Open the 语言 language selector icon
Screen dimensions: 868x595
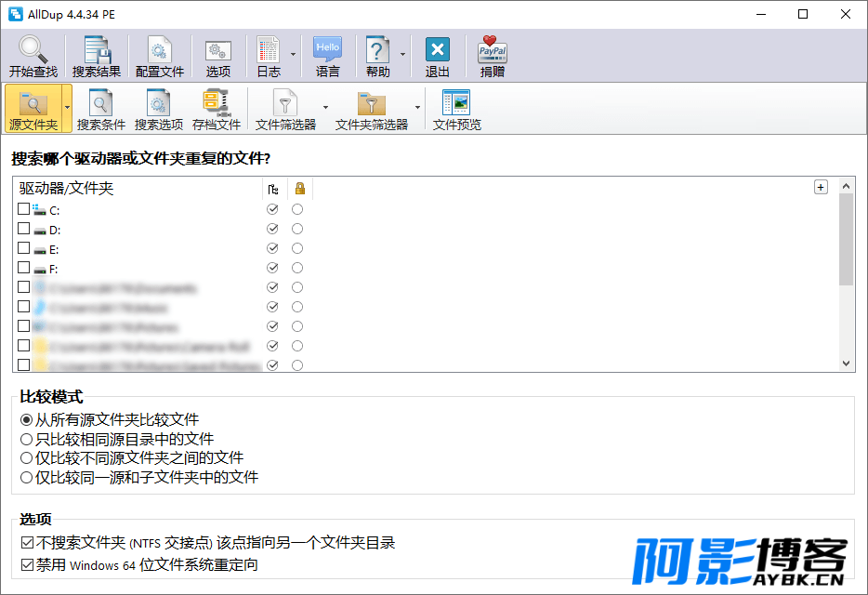point(327,50)
